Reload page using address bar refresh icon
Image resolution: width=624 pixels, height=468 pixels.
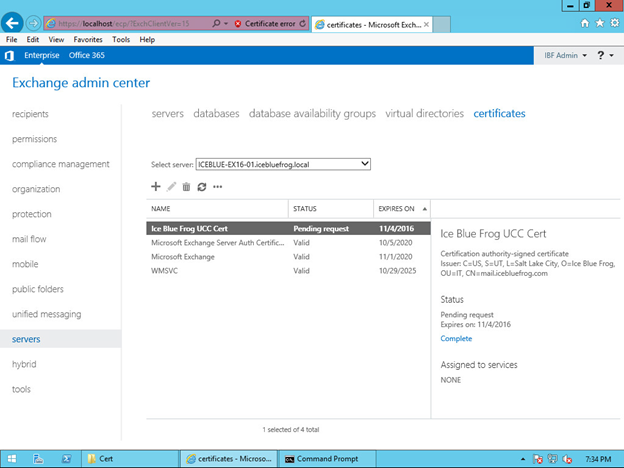pyautogui.click(x=302, y=23)
